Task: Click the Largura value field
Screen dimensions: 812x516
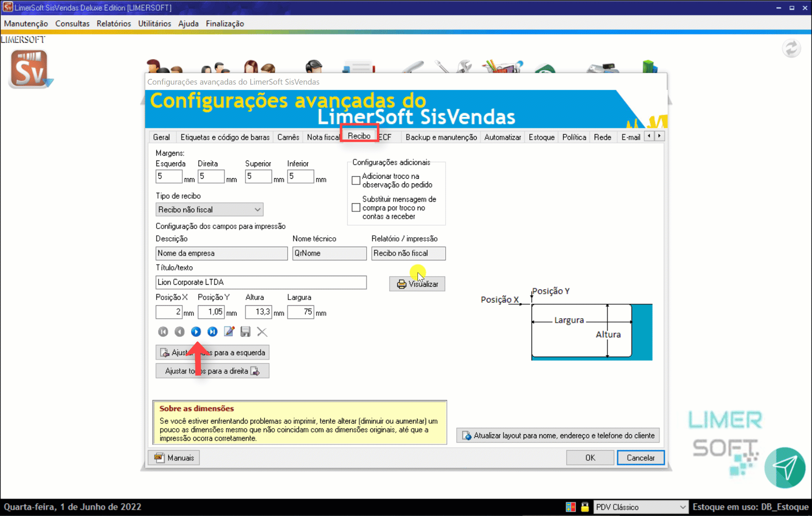Action: (300, 312)
